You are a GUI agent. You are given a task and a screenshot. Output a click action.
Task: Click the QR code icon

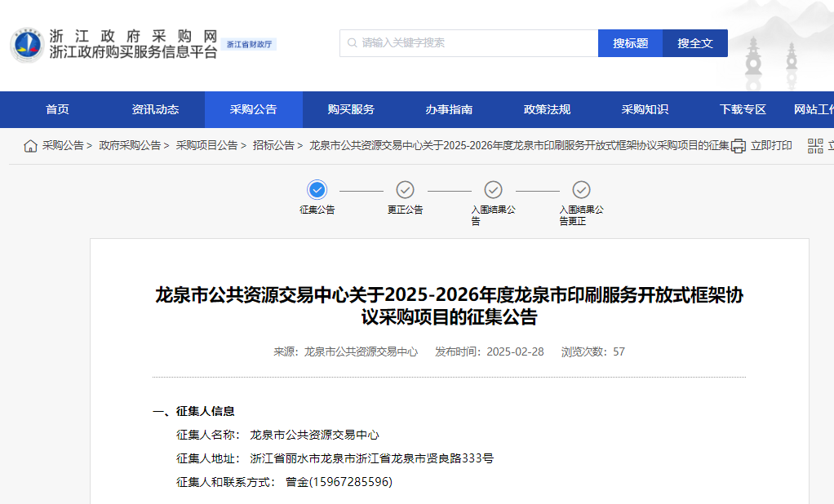click(x=815, y=146)
